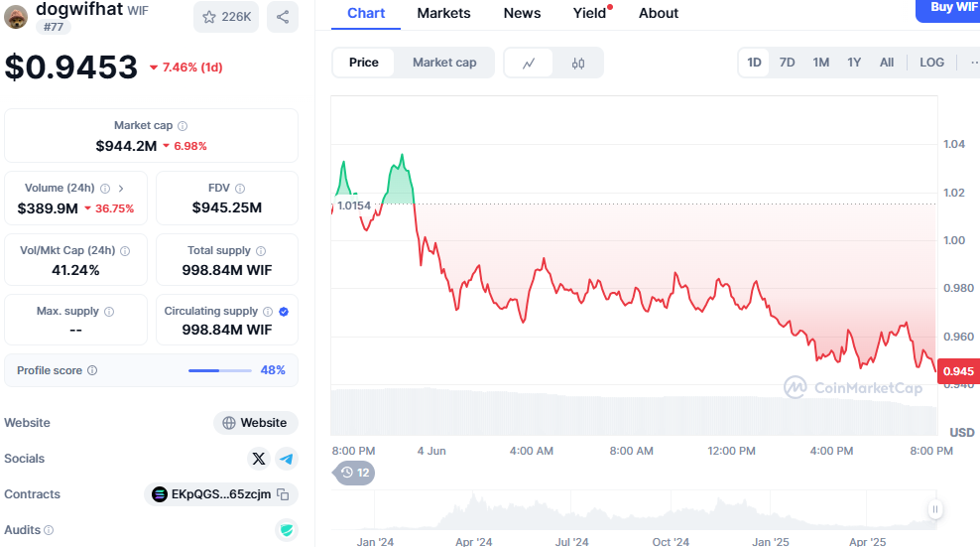Switch to News tab

click(x=522, y=13)
